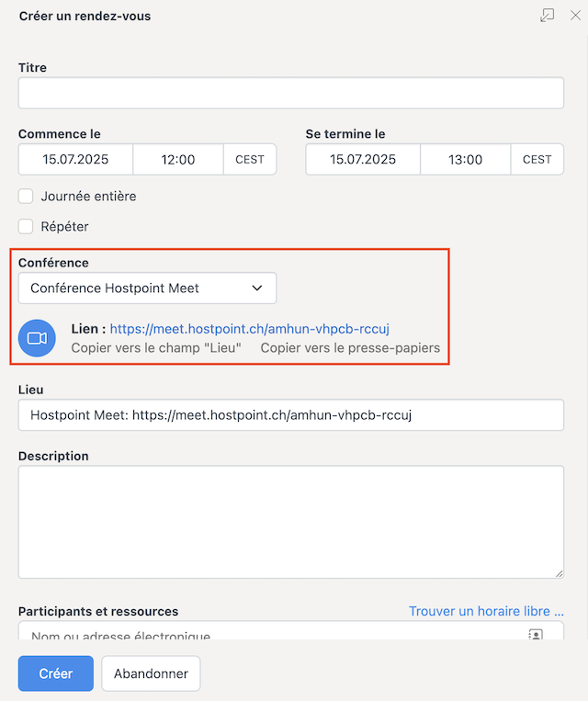Click the start date 15.07.2025 field
The width and height of the screenshot is (588, 701).
pyautogui.click(x=75, y=159)
